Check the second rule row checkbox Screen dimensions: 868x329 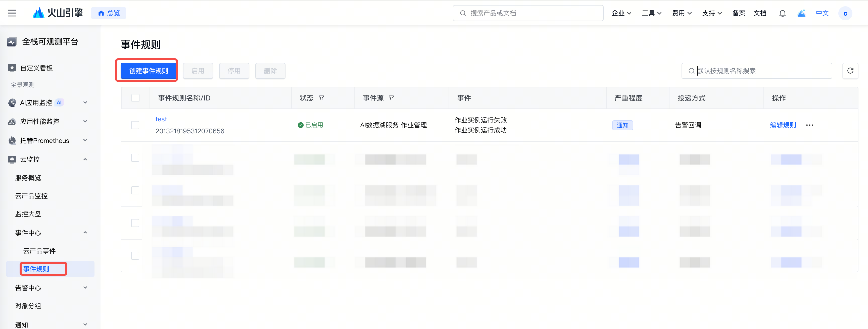point(135,158)
